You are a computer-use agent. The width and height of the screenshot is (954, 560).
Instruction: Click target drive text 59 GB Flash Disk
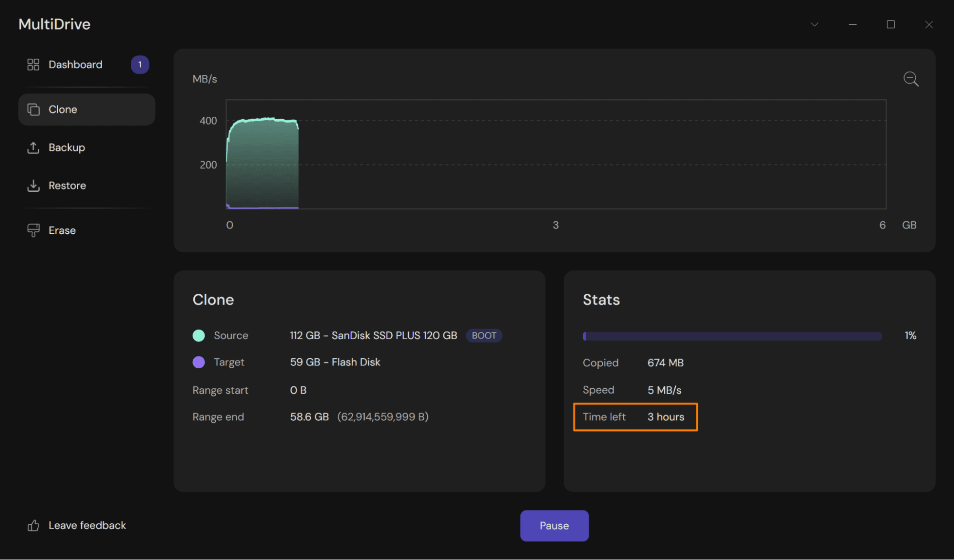click(335, 362)
